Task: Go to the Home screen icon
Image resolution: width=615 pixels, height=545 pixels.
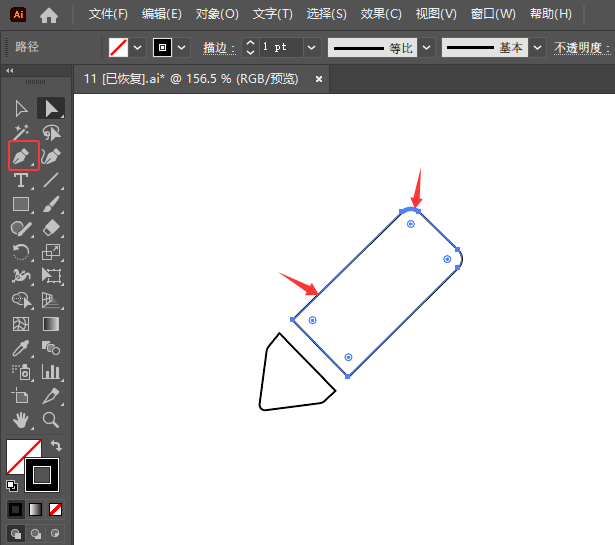Action: coord(49,15)
